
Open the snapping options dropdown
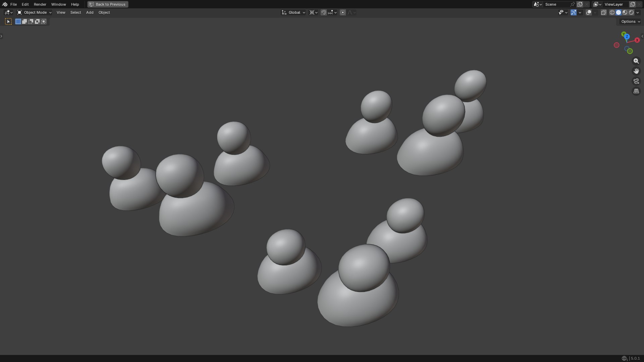coord(332,12)
